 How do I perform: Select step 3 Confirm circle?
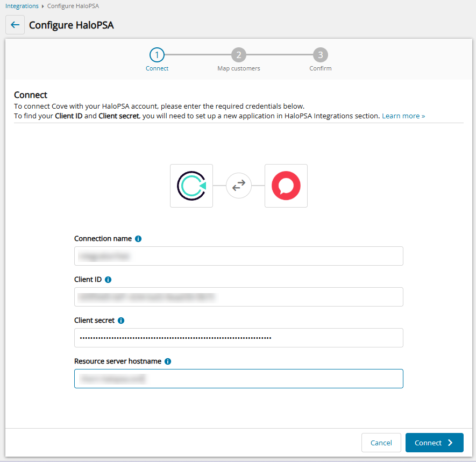tap(321, 55)
